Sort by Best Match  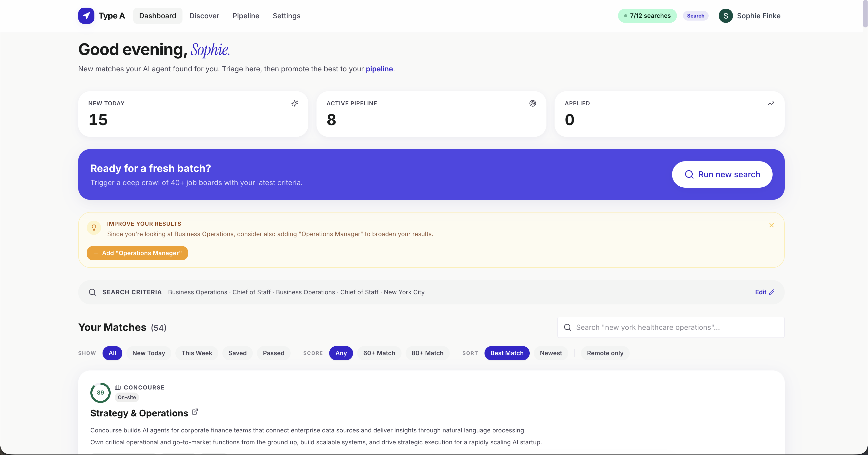[507, 353]
